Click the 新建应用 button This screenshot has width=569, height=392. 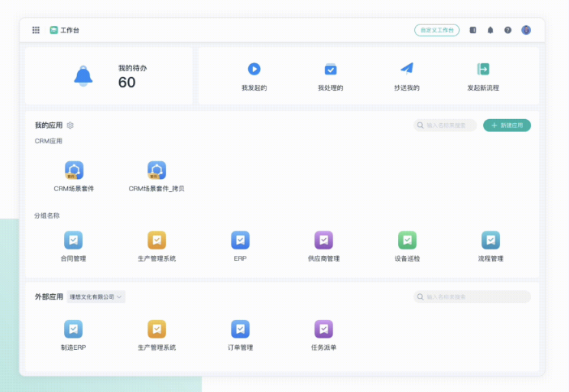click(x=507, y=126)
